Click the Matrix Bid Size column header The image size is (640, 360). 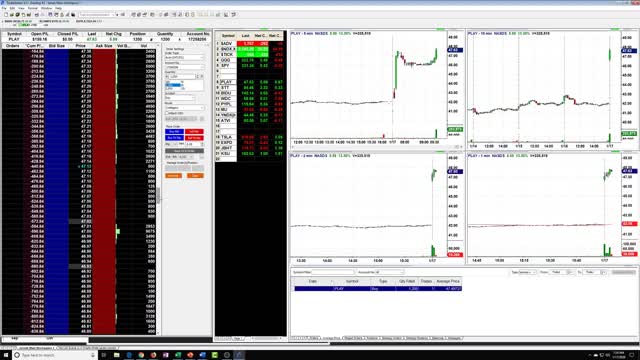click(x=57, y=46)
